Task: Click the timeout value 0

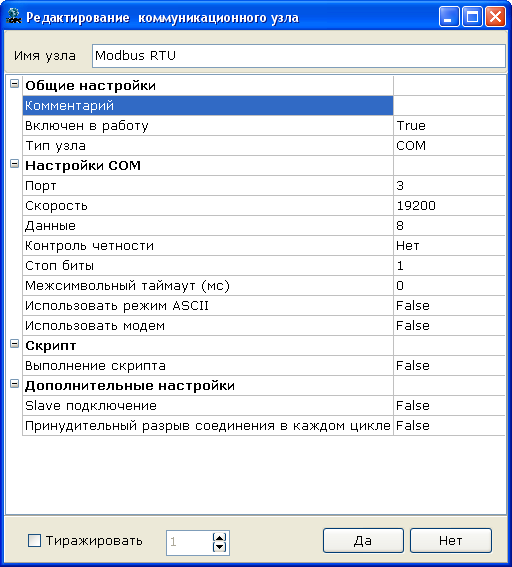Action: [449, 286]
